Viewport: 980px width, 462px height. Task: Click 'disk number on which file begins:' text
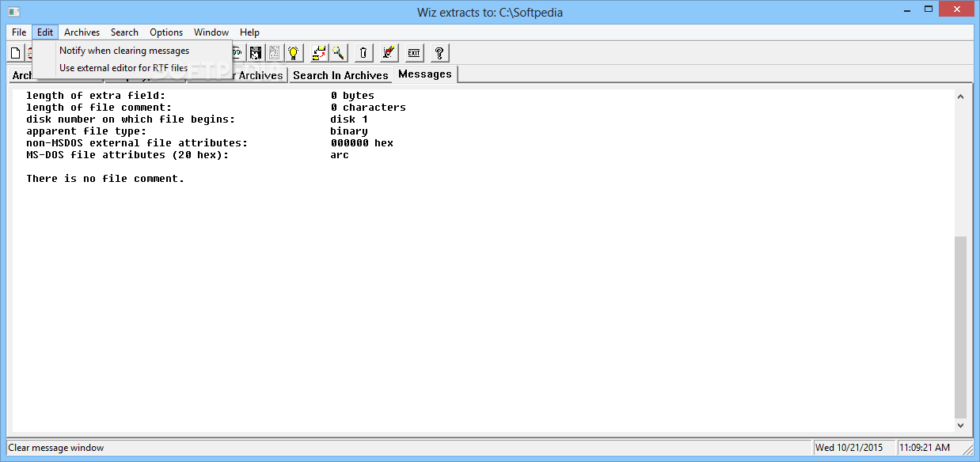(x=131, y=119)
